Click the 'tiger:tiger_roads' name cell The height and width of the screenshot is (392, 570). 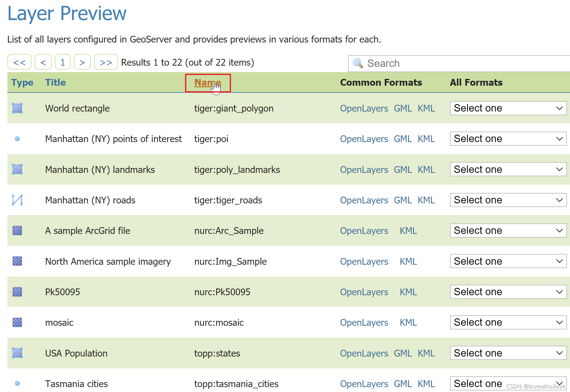[x=228, y=200]
